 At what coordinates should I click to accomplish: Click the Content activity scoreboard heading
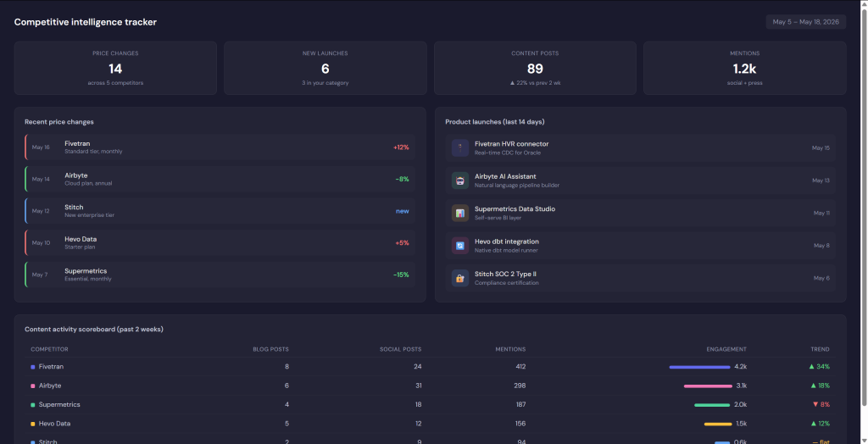coord(94,330)
